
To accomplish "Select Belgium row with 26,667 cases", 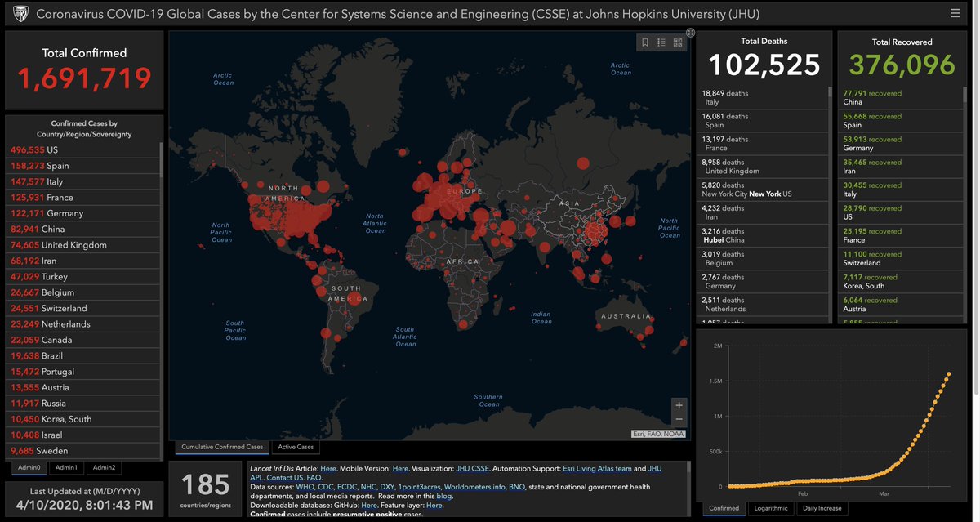I will tap(83, 292).
